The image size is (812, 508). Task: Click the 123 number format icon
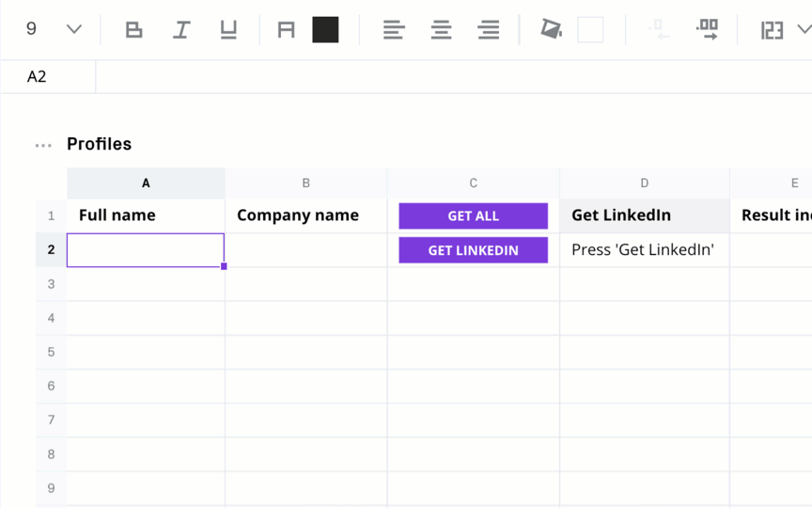coord(772,30)
